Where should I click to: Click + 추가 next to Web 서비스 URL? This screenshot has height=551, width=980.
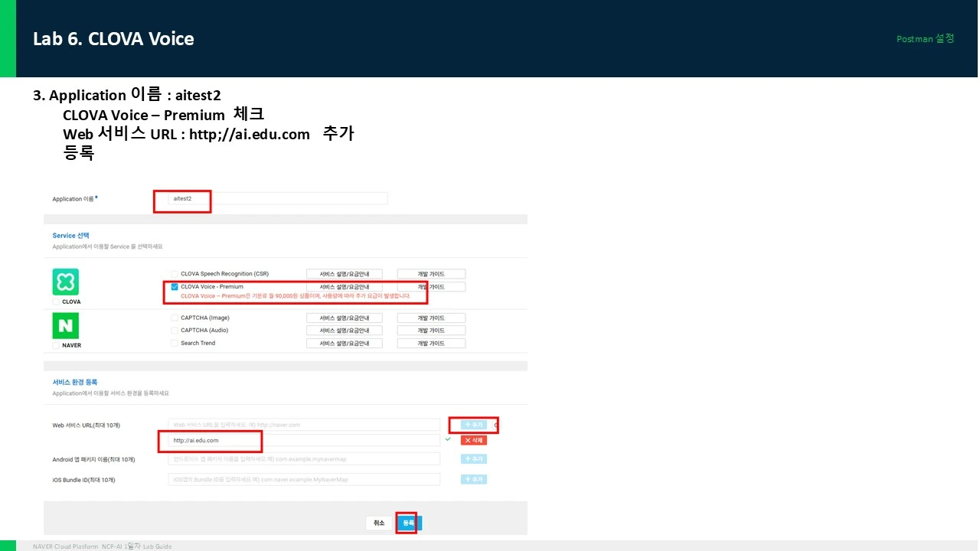pyautogui.click(x=474, y=425)
